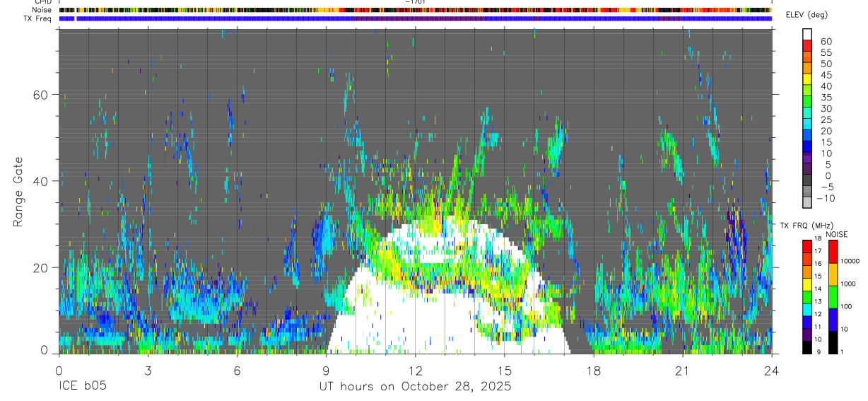Pick the white top swatch of ELEV colorbar

807,34
